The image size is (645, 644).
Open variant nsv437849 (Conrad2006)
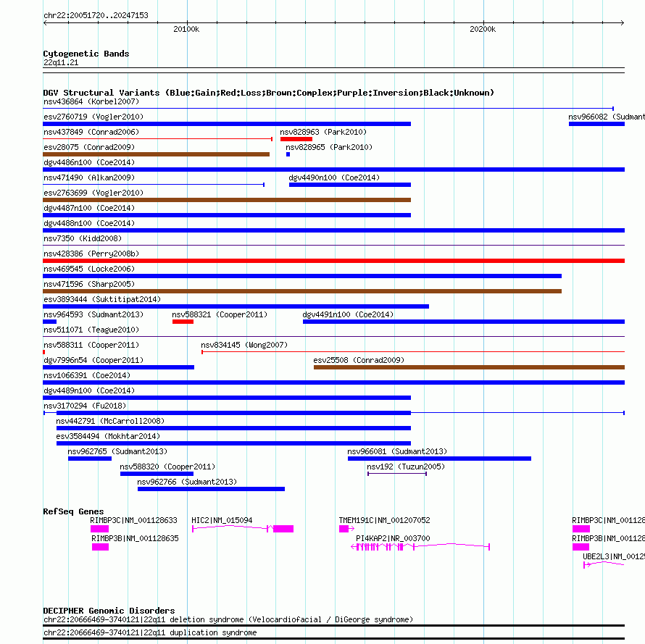tap(91, 132)
